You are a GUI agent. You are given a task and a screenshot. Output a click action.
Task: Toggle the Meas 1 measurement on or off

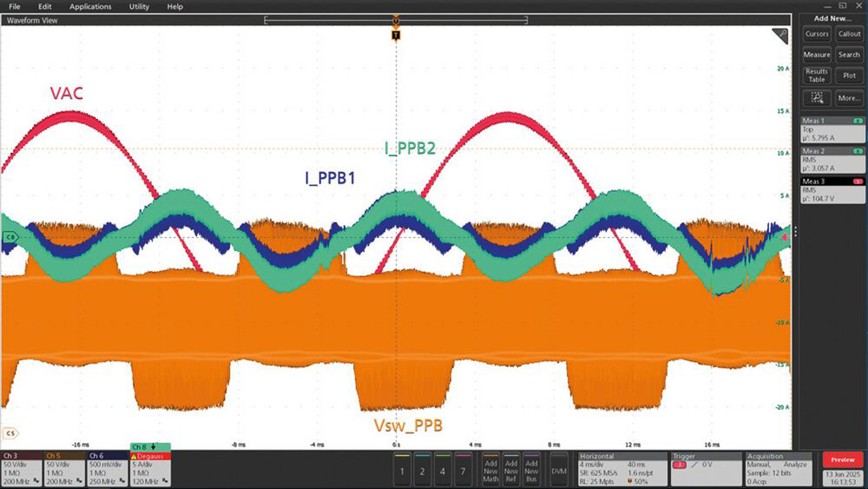[857, 121]
